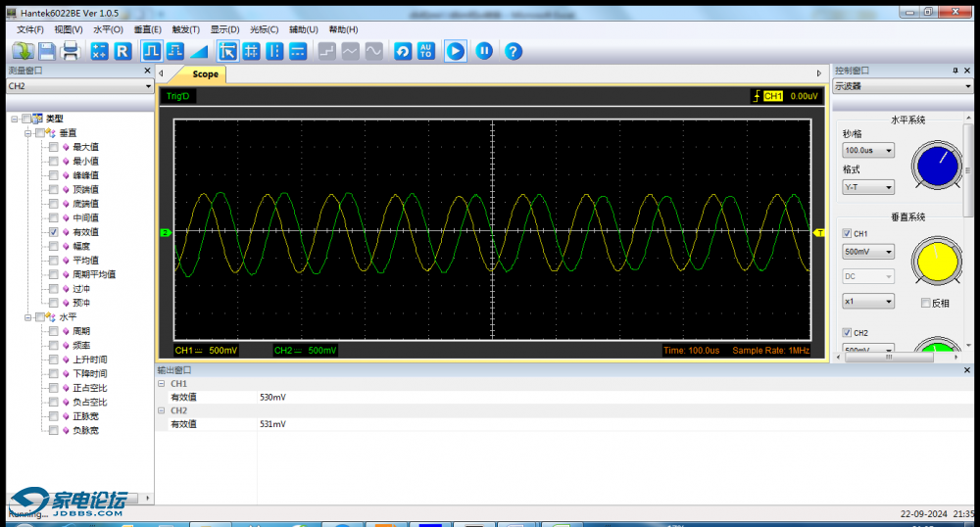Check the 峰峰值 measurement checkbox
Image resolution: width=980 pixels, height=527 pixels.
(x=54, y=175)
